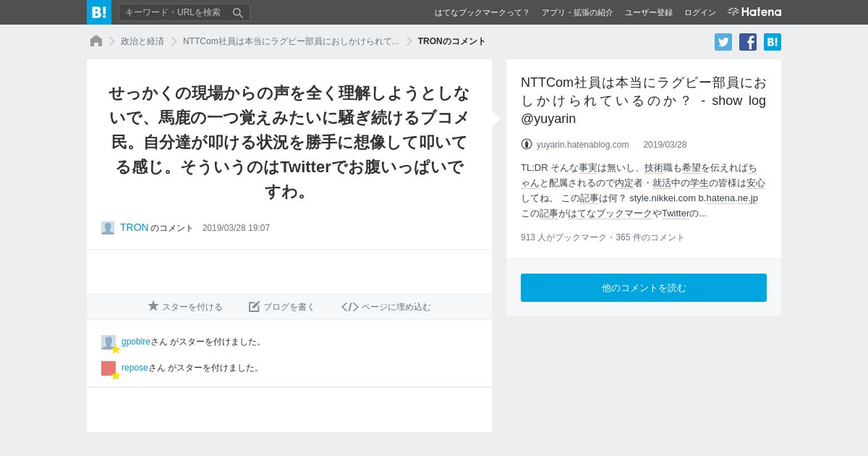Open the ユーザー登録 link
This screenshot has width=868, height=456.
[649, 12]
